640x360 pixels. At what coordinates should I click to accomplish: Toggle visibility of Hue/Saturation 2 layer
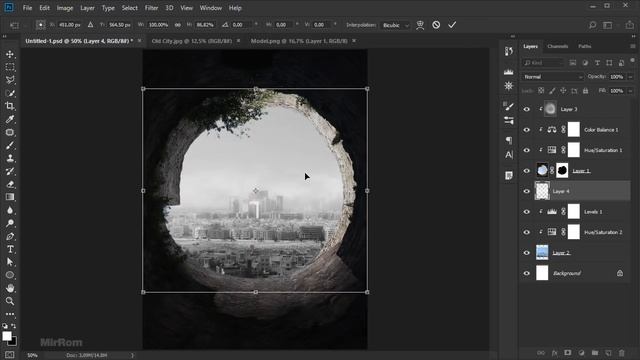click(527, 232)
